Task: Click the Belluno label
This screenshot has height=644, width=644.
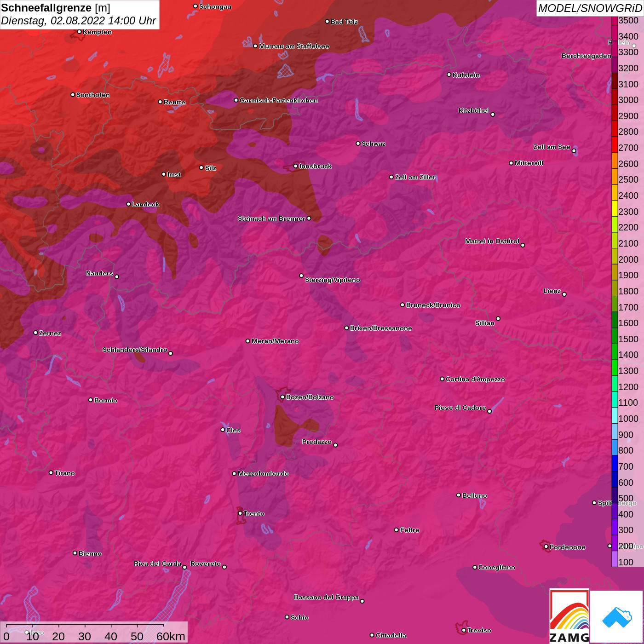Action: point(474,495)
